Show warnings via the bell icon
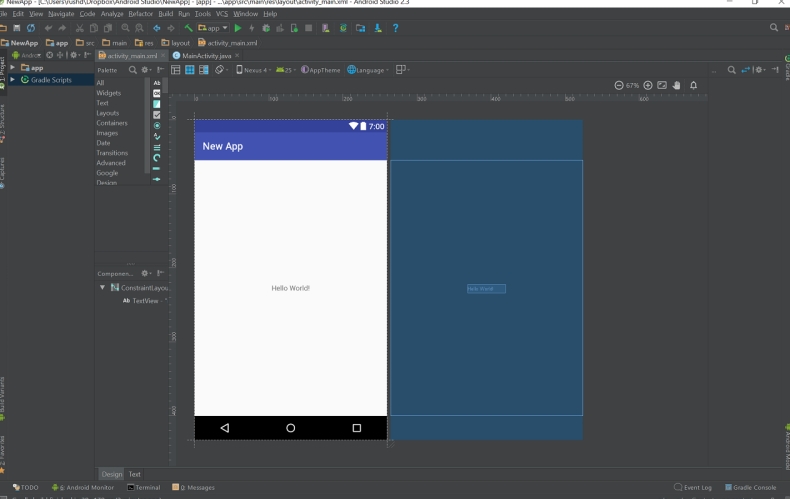790x499 pixels. coord(693,85)
